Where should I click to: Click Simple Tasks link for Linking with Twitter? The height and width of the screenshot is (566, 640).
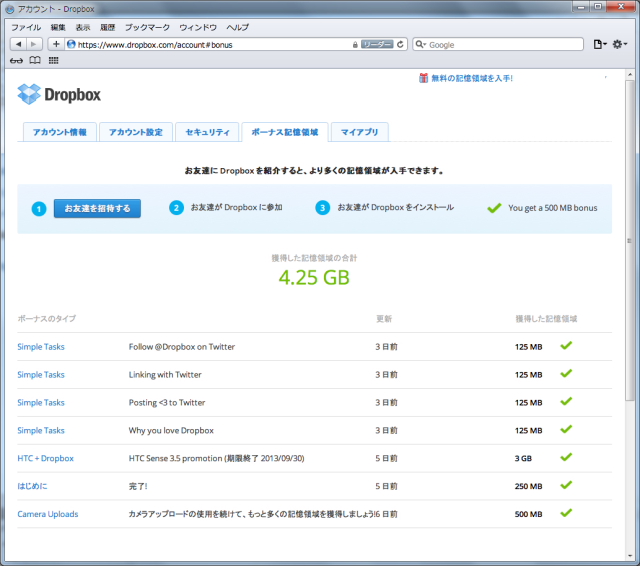coord(41,374)
